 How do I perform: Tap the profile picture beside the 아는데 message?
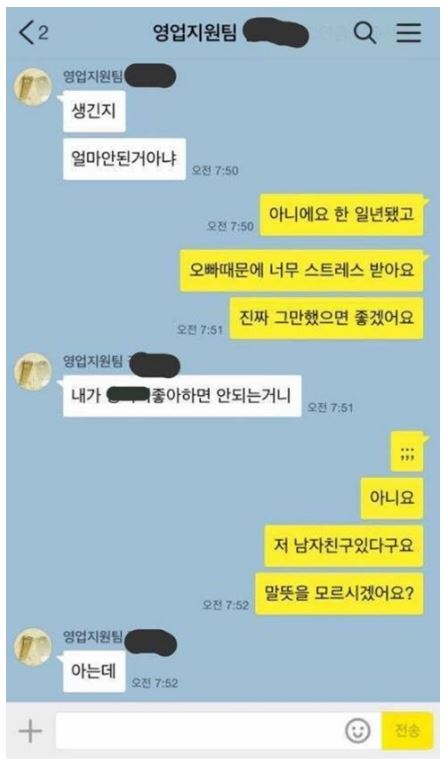coord(33,647)
